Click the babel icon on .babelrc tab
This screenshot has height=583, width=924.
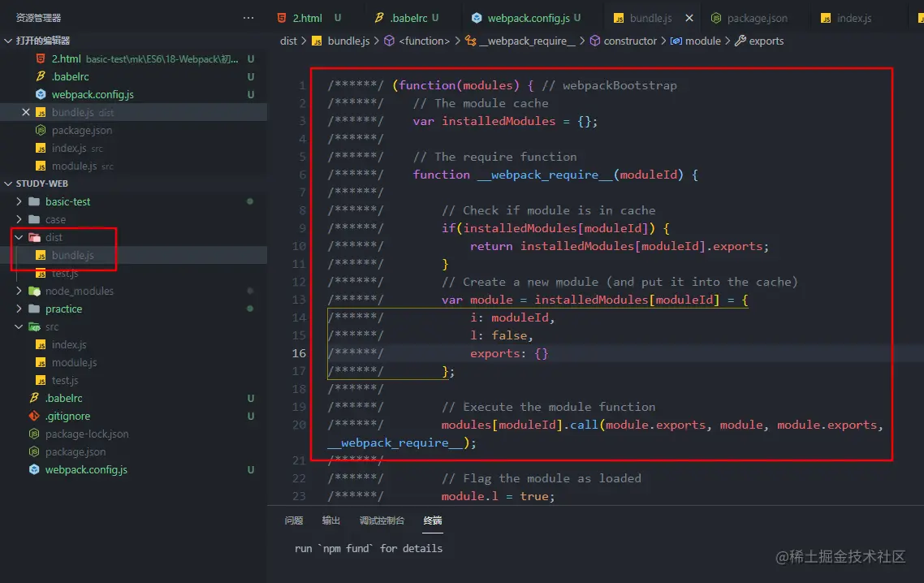click(379, 19)
